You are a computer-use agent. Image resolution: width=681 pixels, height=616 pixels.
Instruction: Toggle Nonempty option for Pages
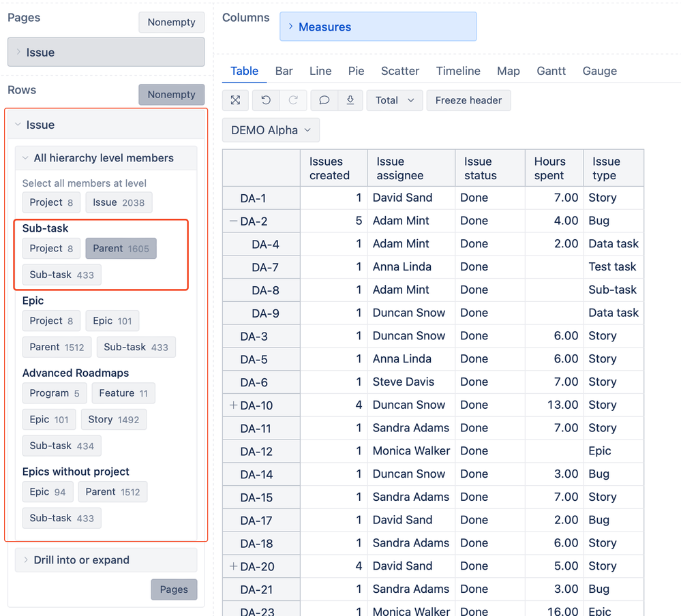[x=172, y=22]
